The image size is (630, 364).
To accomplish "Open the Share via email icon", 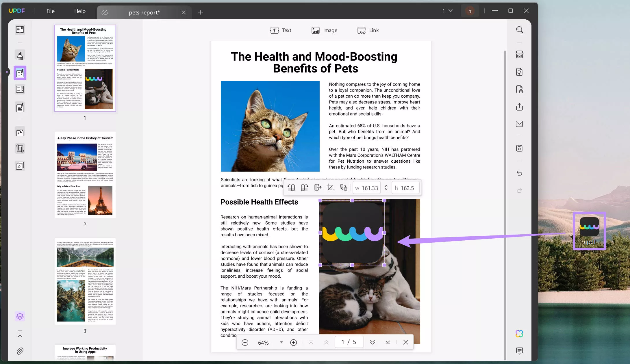I will (520, 124).
